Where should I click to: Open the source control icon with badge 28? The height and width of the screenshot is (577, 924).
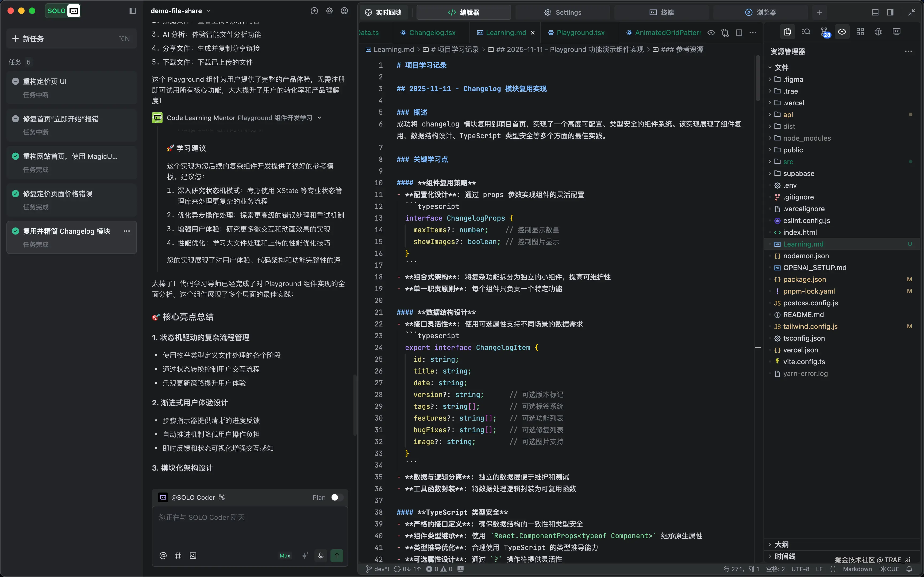pos(824,32)
